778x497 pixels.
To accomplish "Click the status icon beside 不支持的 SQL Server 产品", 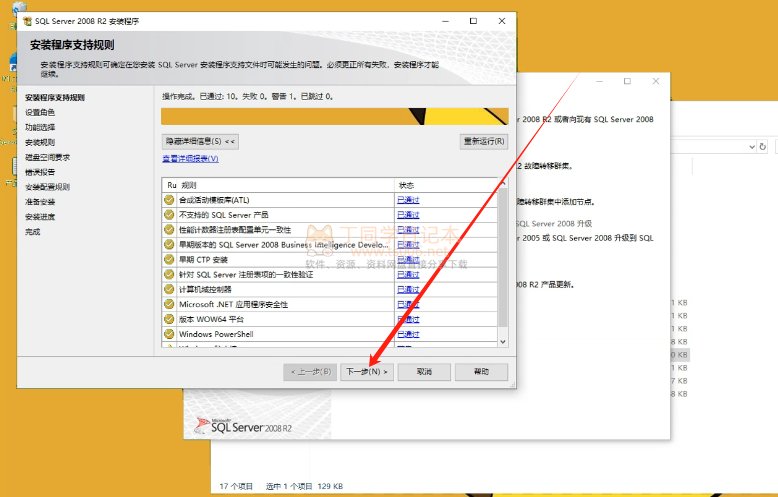I will coord(169,215).
